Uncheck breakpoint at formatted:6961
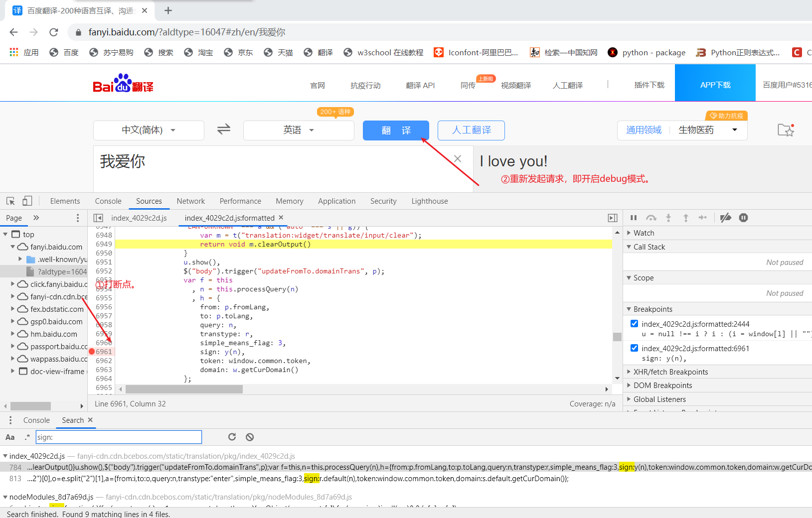This screenshot has width=812, height=518. coord(634,348)
